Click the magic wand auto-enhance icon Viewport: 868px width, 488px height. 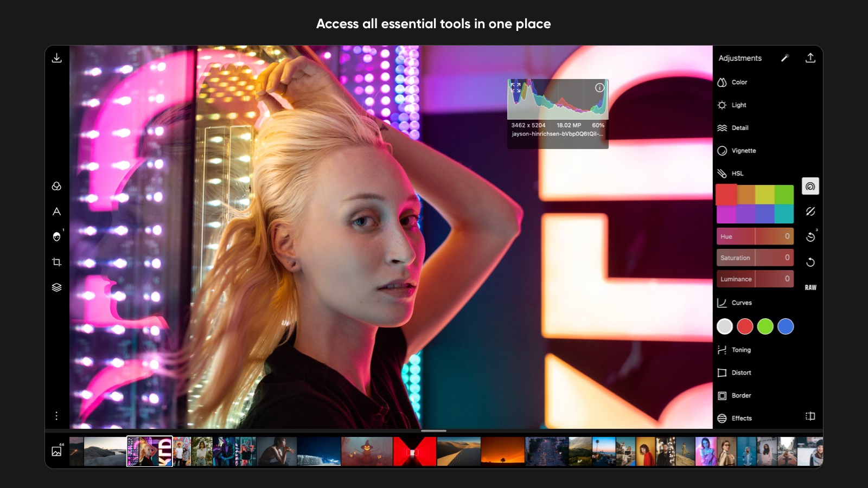(785, 58)
